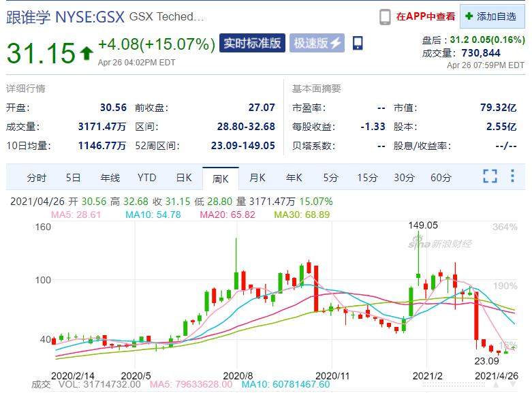Click the 前收盘 value 27.07
Image resolution: width=532 pixels, height=393 pixels.
(262, 108)
